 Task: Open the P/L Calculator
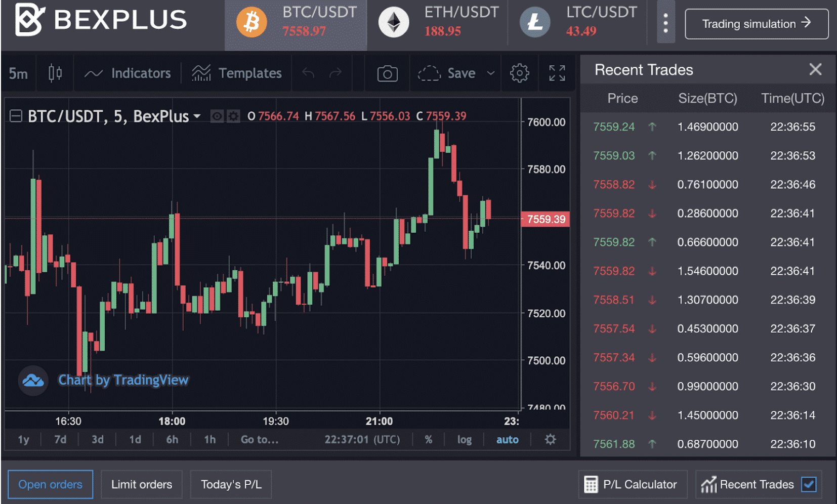[x=633, y=484]
